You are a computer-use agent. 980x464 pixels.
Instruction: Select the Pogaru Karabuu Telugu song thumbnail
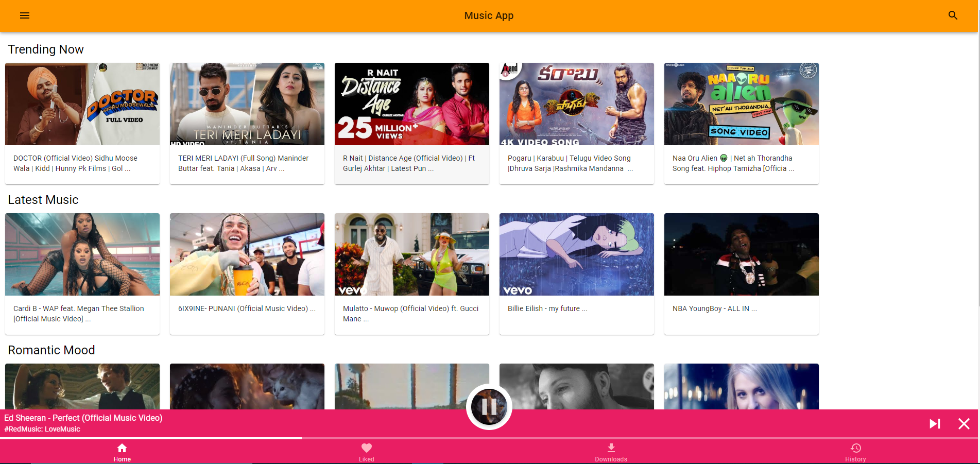pyautogui.click(x=577, y=104)
